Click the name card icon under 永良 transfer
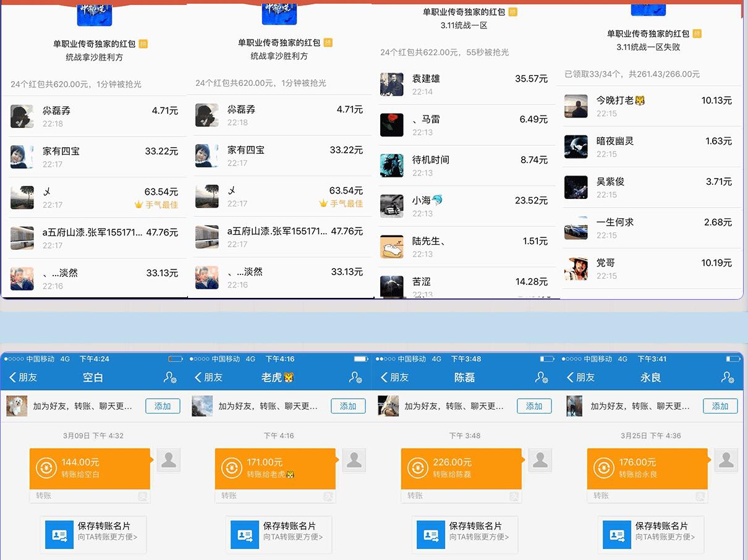The width and height of the screenshot is (748, 560). pos(616,535)
